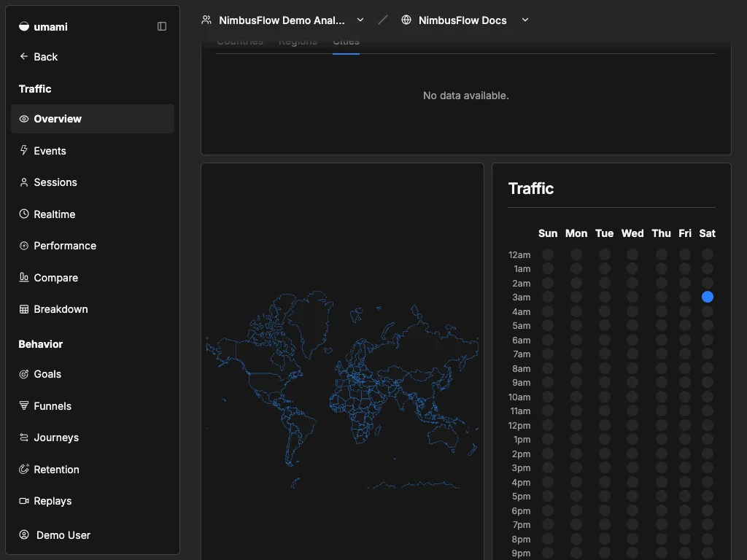Screen dimensions: 747x560
Task: Click the Performance gauge icon
Action: point(24,246)
